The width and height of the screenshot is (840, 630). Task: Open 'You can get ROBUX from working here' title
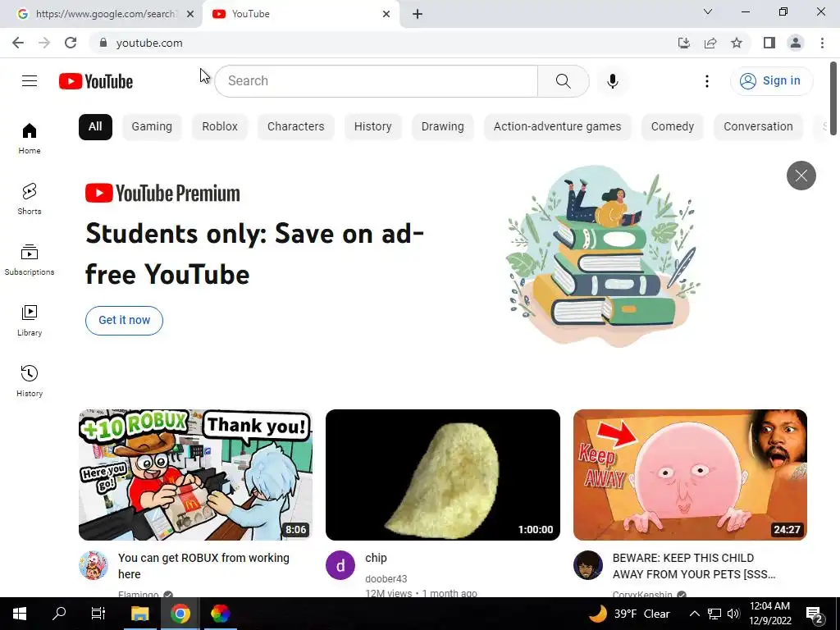pos(203,566)
